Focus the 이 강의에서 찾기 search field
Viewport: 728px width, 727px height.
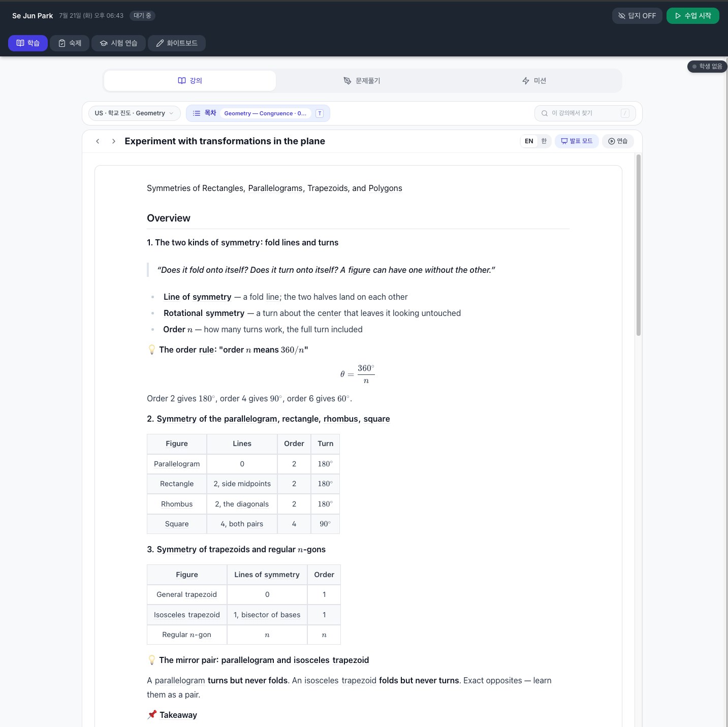point(585,113)
